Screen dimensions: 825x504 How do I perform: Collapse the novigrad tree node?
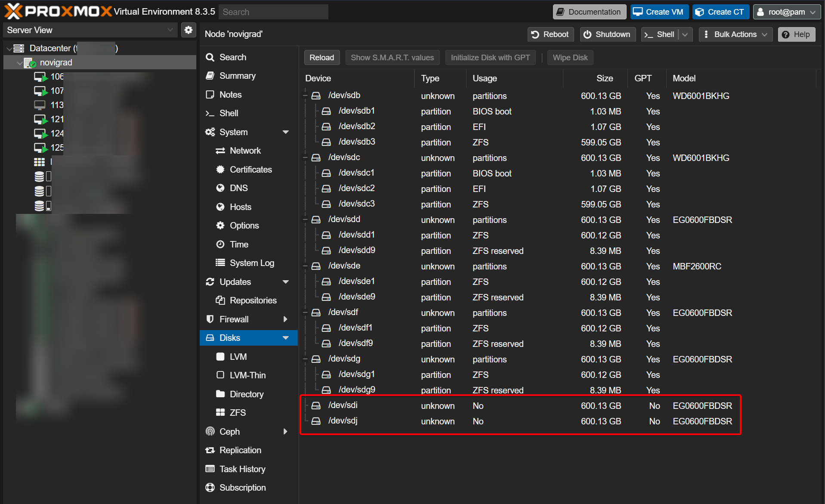(20, 63)
